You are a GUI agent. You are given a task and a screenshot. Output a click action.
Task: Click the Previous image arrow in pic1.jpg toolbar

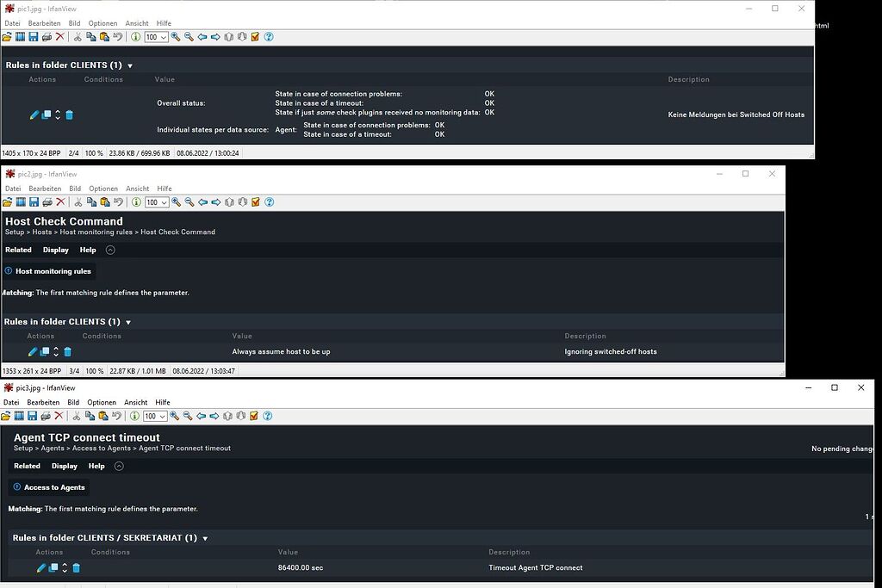202,37
